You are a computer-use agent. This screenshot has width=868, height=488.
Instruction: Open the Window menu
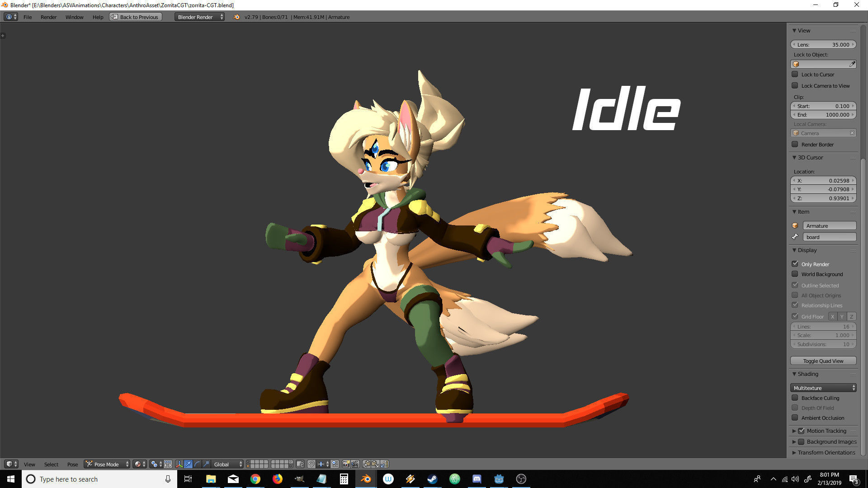click(x=74, y=17)
